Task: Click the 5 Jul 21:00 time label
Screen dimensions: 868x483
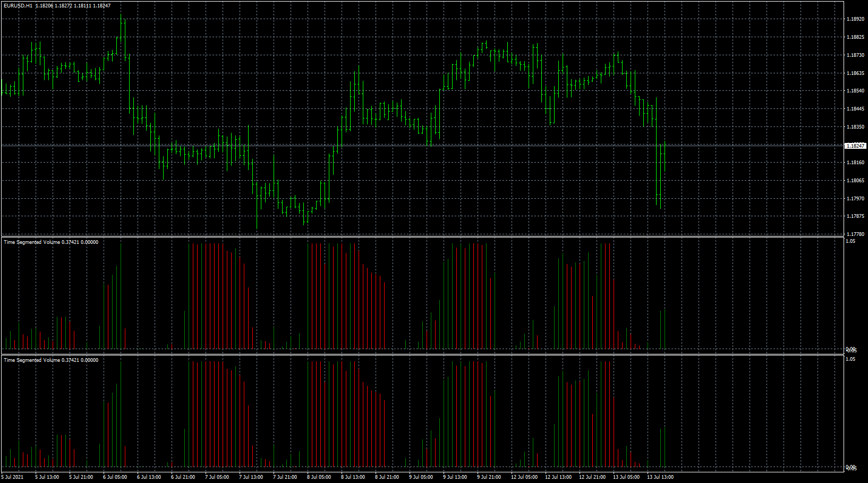Action: 81,477
